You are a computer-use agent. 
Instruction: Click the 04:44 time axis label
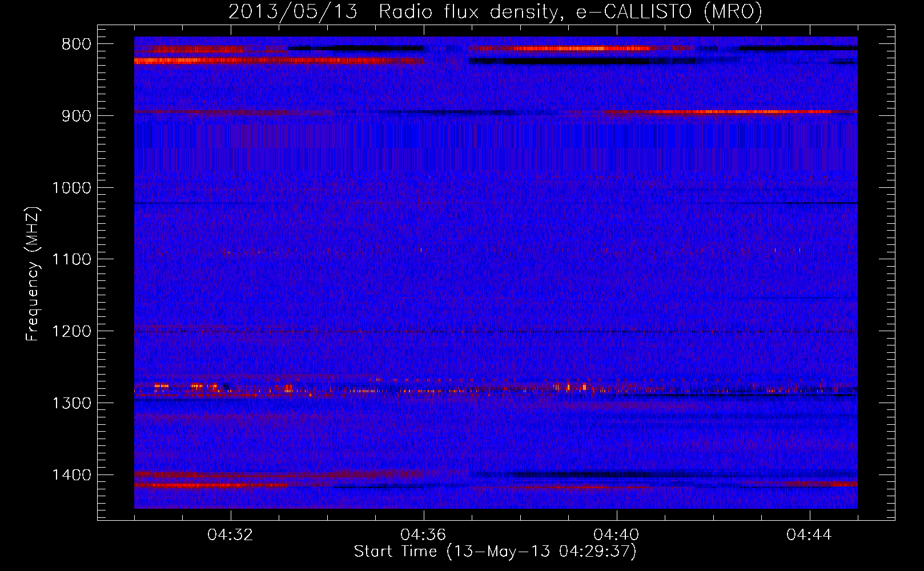(x=809, y=535)
